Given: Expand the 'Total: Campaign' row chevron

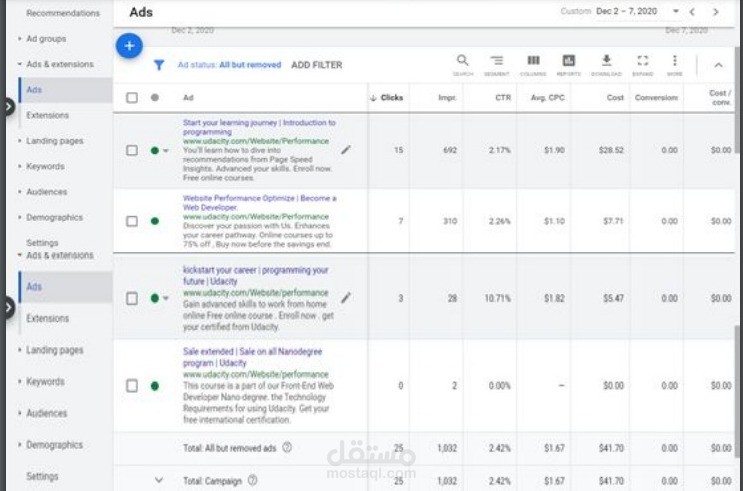Looking at the screenshot, I should pyautogui.click(x=159, y=480).
